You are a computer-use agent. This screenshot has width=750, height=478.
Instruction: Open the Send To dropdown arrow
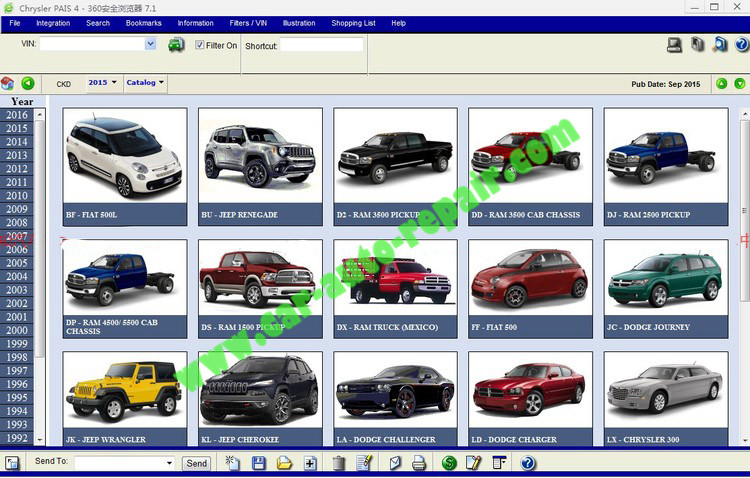pos(169,463)
